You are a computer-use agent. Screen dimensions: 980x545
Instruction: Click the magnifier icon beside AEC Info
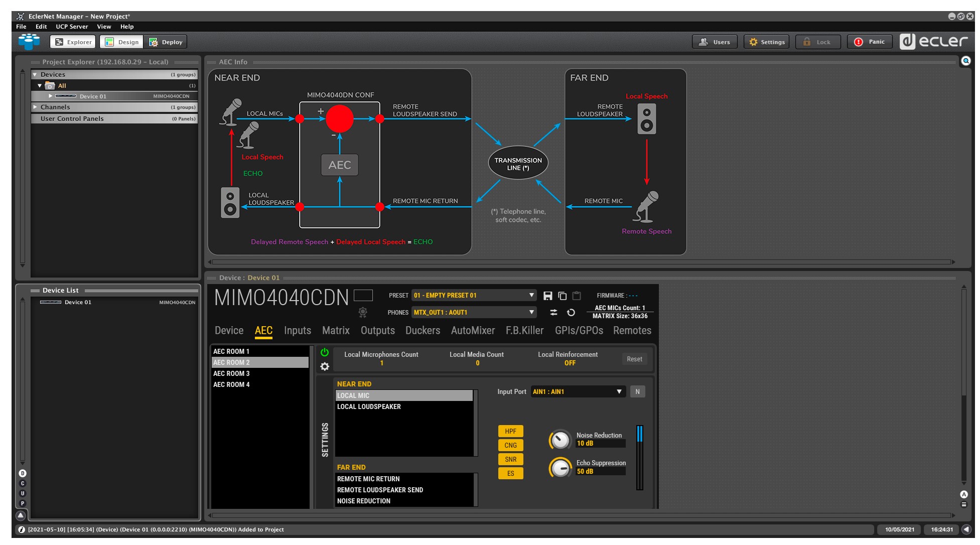[x=965, y=61]
